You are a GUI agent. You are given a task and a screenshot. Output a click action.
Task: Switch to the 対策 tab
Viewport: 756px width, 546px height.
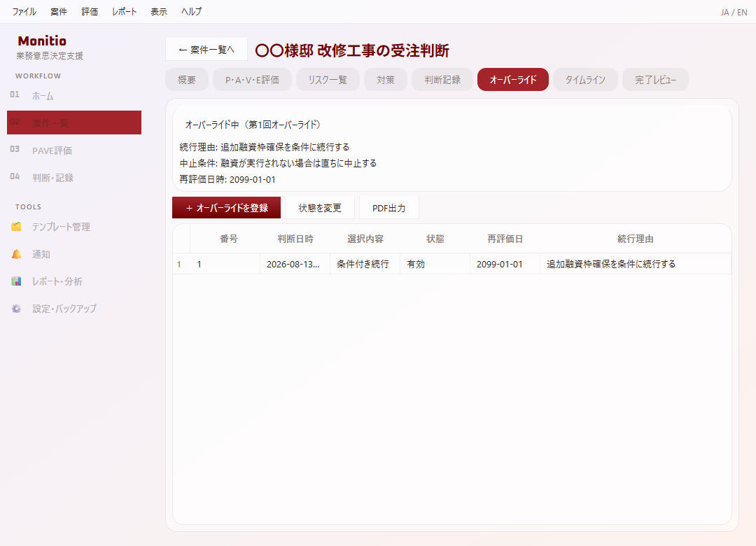386,80
